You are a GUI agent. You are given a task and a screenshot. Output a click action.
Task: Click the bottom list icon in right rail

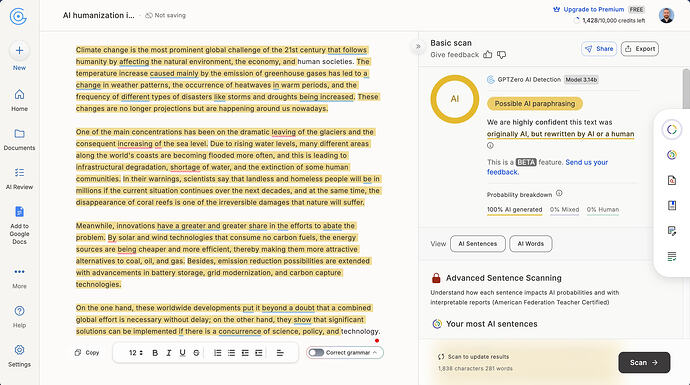click(x=672, y=257)
